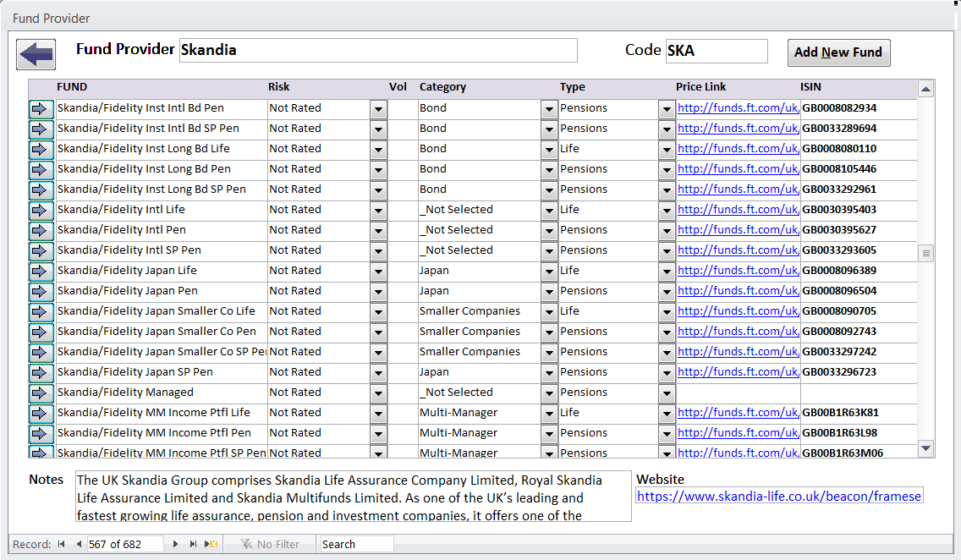This screenshot has height=560, width=961.
Task: Click the current record number field
Action: tap(125, 544)
